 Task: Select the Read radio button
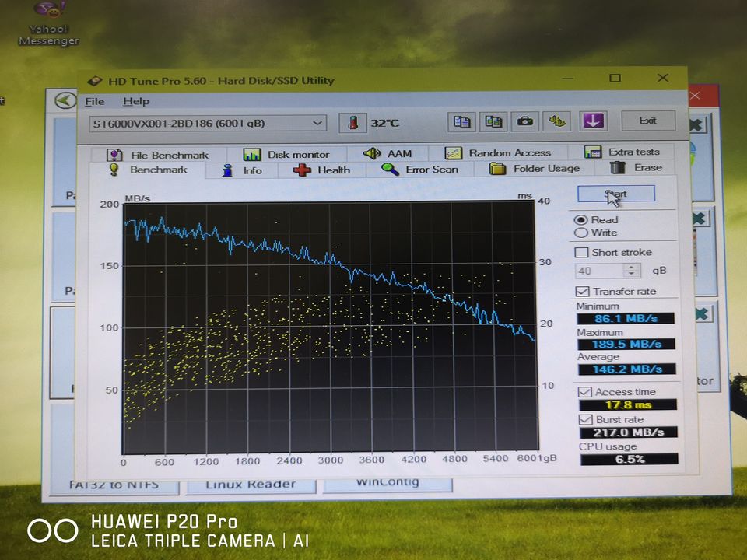click(580, 220)
